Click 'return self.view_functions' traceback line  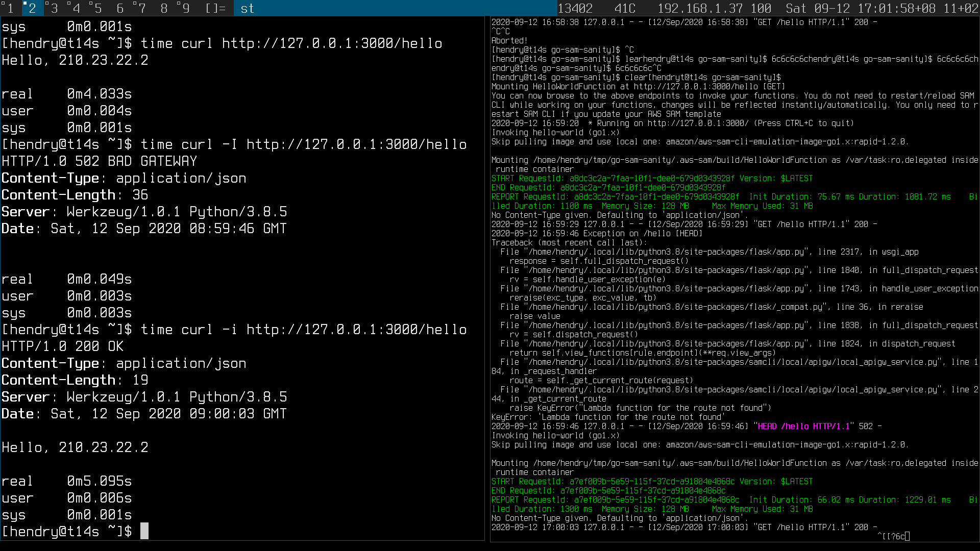(643, 353)
